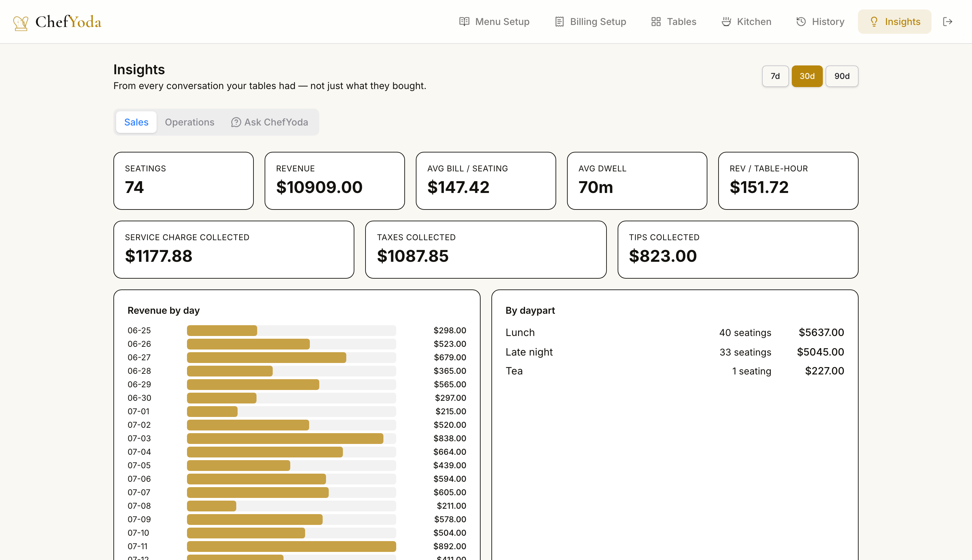Open the Ask ChefYoda tab
This screenshot has height=560, width=972.
click(x=269, y=122)
